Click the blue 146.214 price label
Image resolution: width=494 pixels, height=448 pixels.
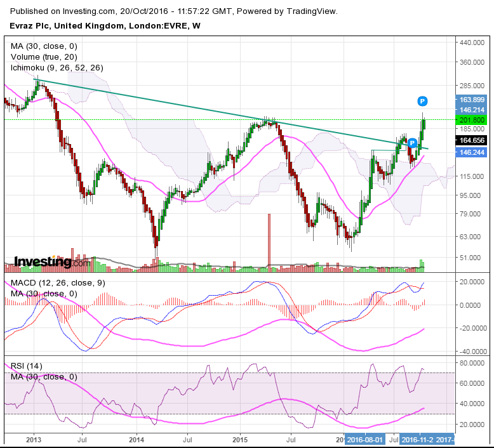pos(471,110)
